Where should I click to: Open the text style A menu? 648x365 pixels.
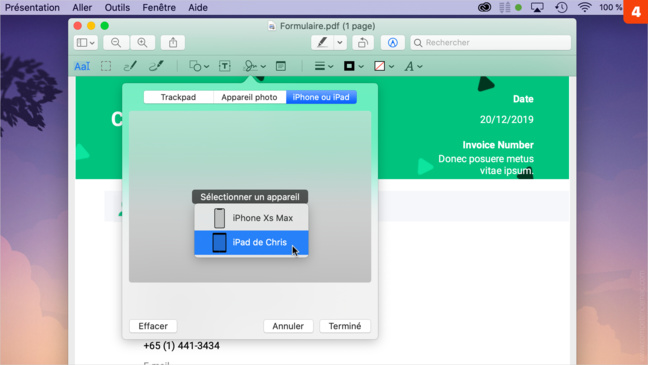click(x=413, y=66)
